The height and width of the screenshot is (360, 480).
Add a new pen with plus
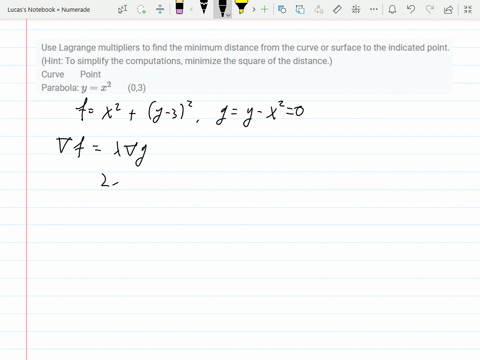point(265,10)
